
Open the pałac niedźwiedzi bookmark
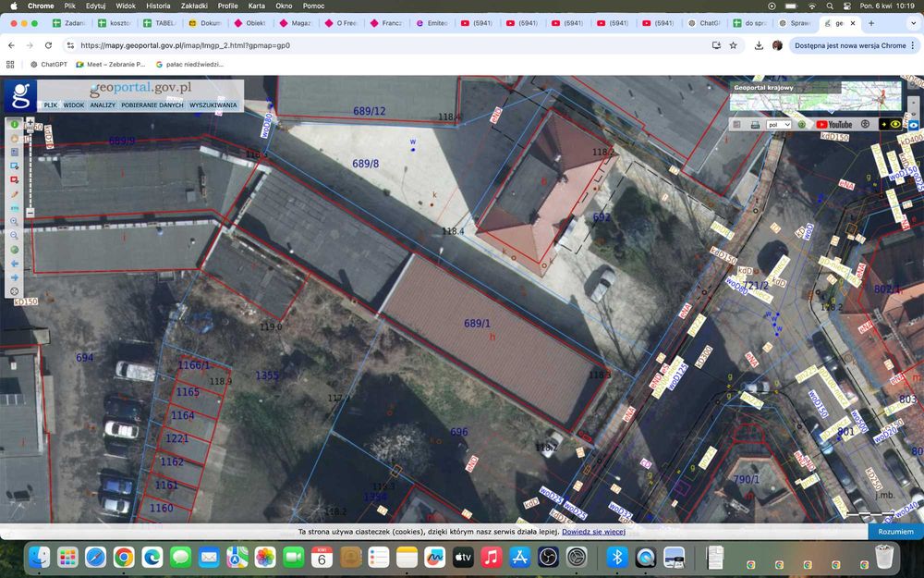point(189,65)
